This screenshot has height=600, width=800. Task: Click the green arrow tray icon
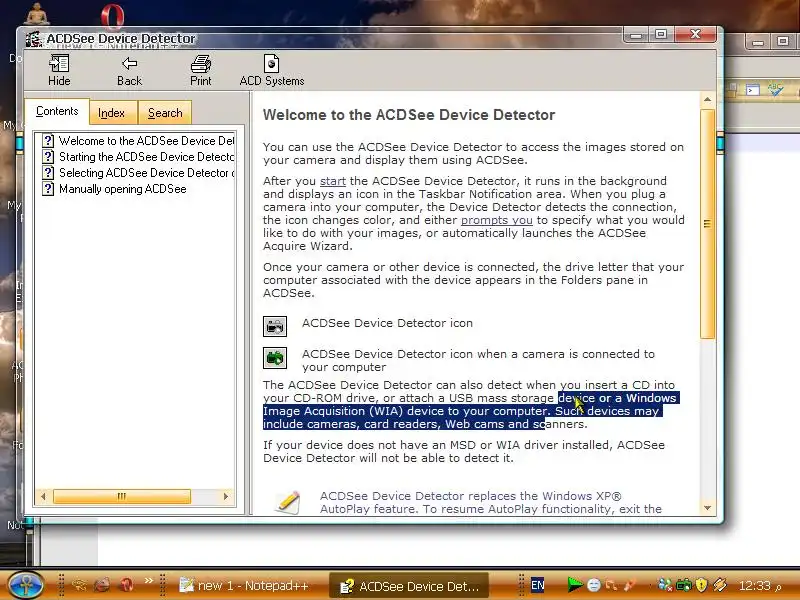click(x=574, y=585)
